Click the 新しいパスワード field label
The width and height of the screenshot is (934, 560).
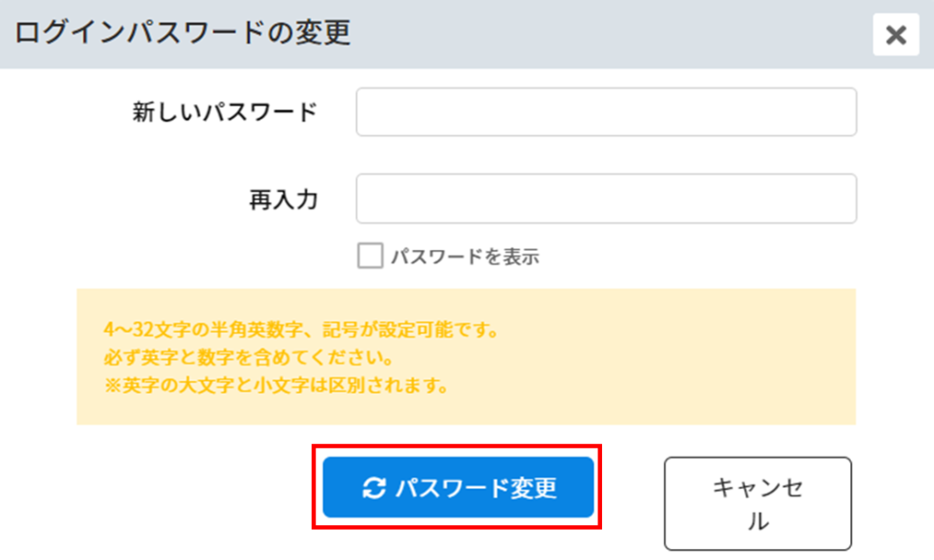tap(224, 112)
